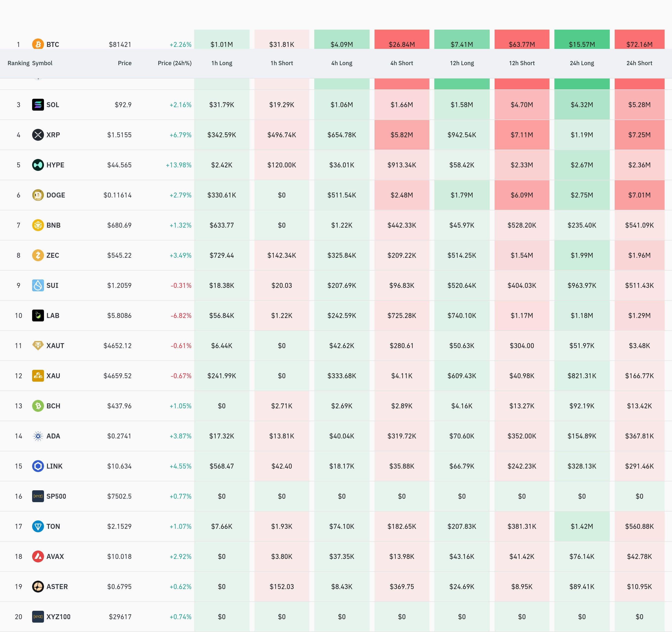The width and height of the screenshot is (672, 632).
Task: Sort by Price (24h%) column header
Action: [175, 63]
